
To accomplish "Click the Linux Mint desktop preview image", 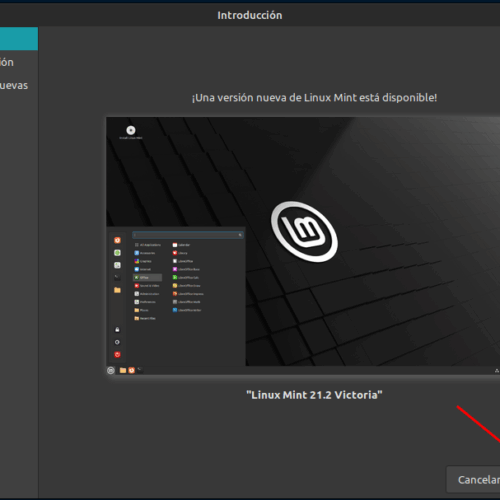I will (303, 246).
